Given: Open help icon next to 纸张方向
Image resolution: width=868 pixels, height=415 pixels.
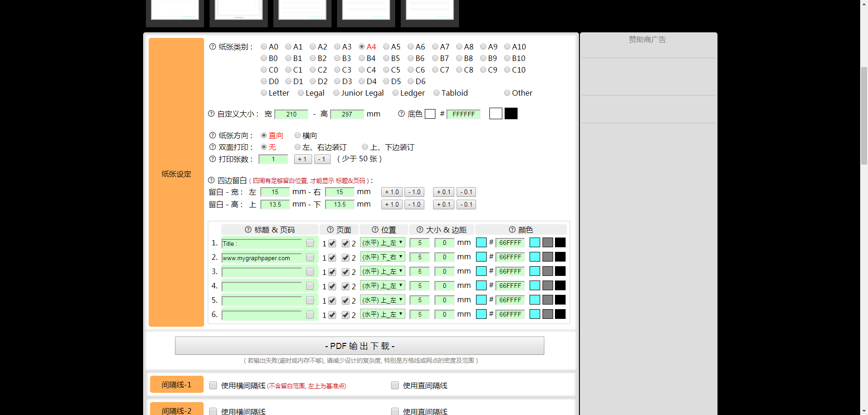Looking at the screenshot, I should pos(212,135).
